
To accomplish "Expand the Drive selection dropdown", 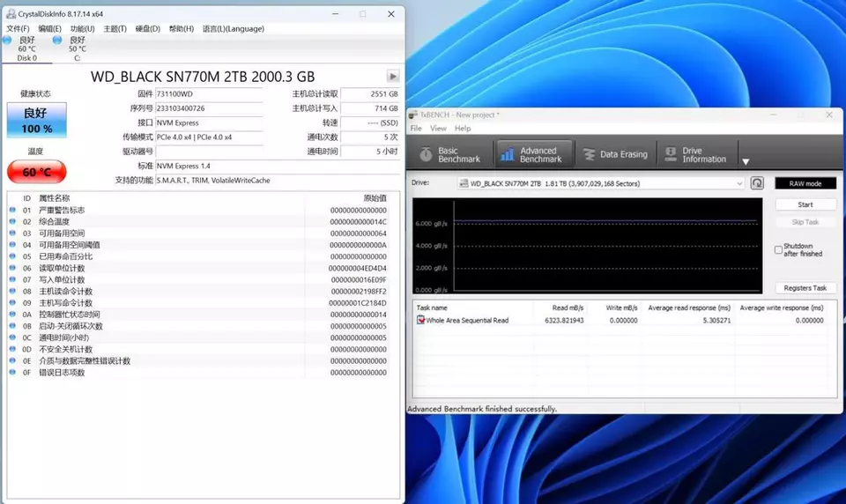I will click(x=739, y=183).
